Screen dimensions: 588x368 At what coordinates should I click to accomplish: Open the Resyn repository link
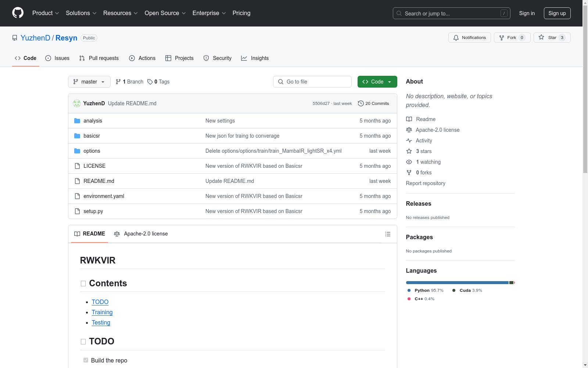pos(67,38)
